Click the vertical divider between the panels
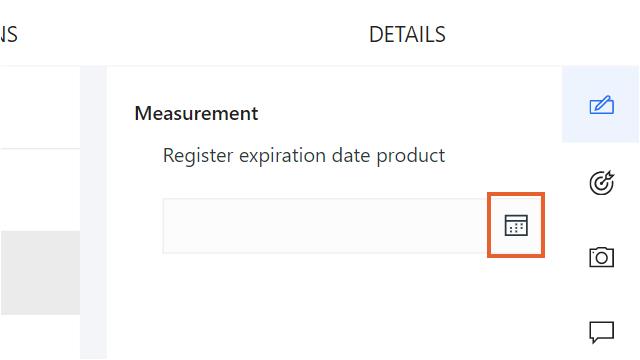The image size is (640, 360). pos(93,212)
